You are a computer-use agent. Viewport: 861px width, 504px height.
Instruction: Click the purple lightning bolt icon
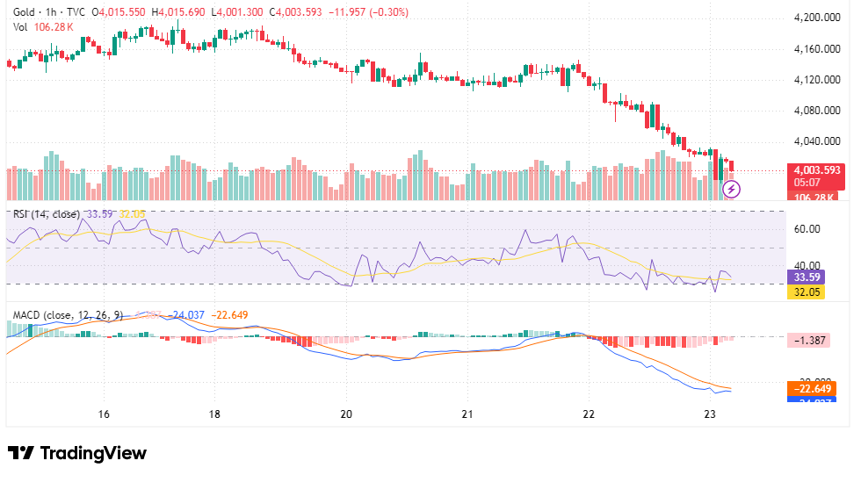tap(731, 190)
